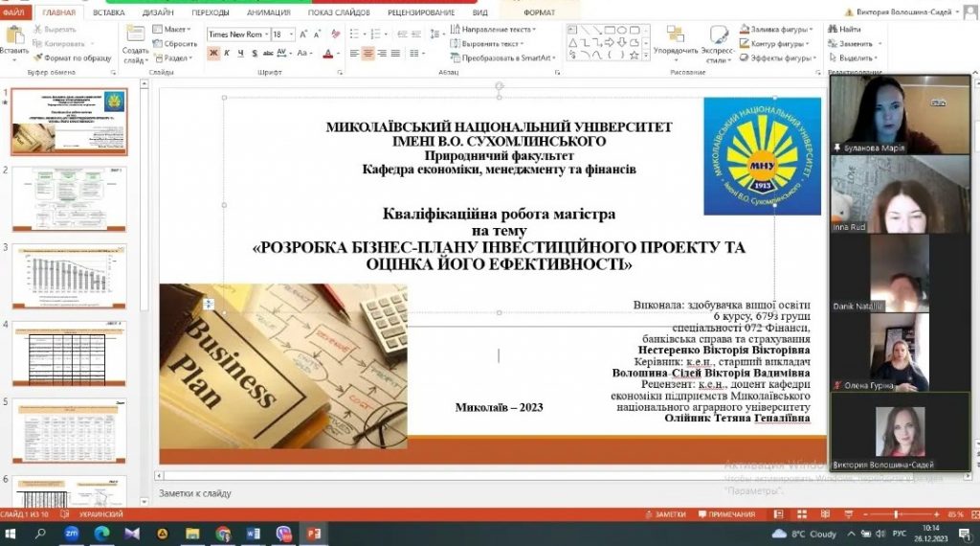Select slide 3 thumbnail in slide panel
The height and width of the screenshot is (546, 980).
69,278
